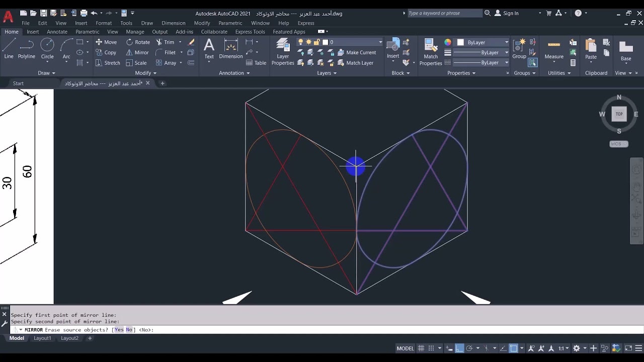644x362 pixels.
Task: Click the Hatch tool icon
Action: pos(80,63)
